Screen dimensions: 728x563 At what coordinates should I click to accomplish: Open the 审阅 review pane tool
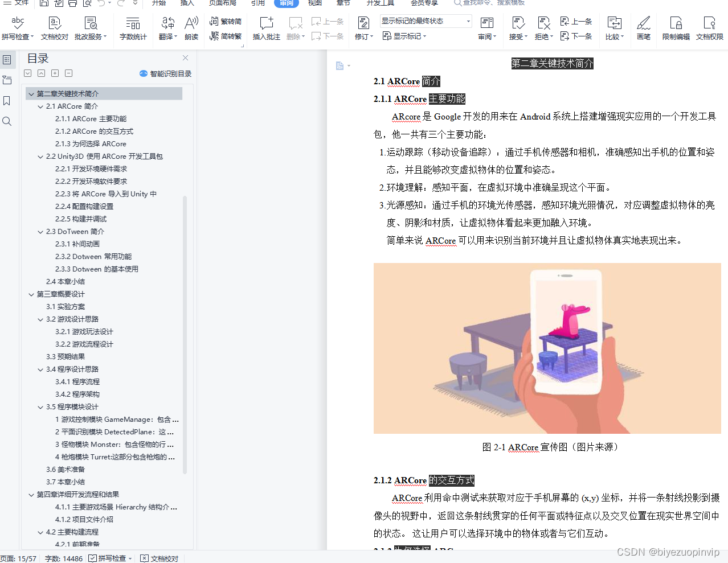pos(487,27)
